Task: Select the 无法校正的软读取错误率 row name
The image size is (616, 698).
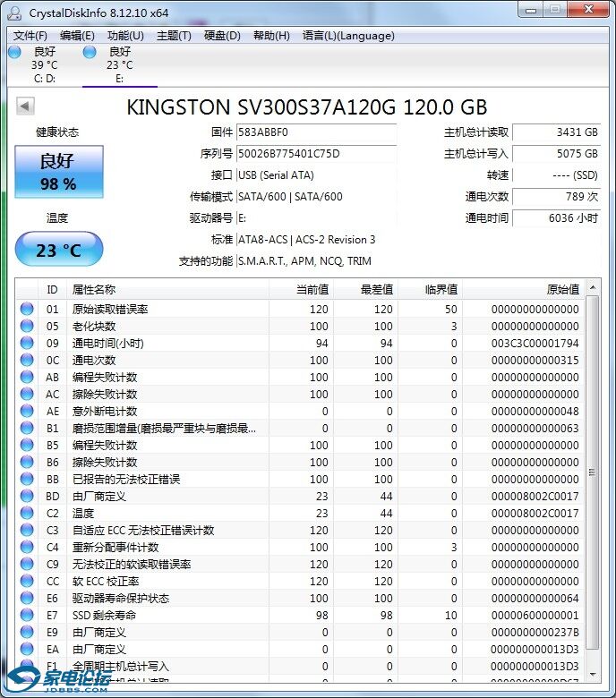Action: (132, 564)
